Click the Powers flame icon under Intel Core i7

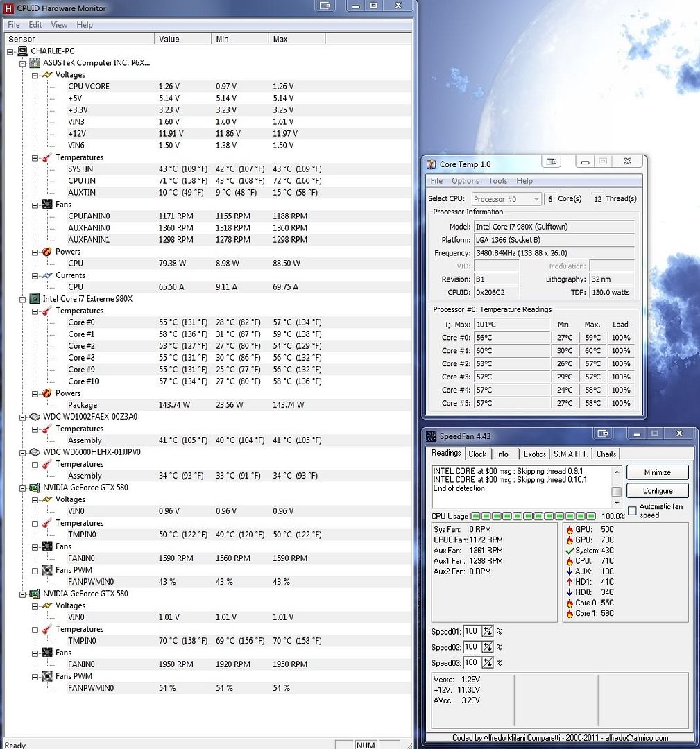point(46,394)
